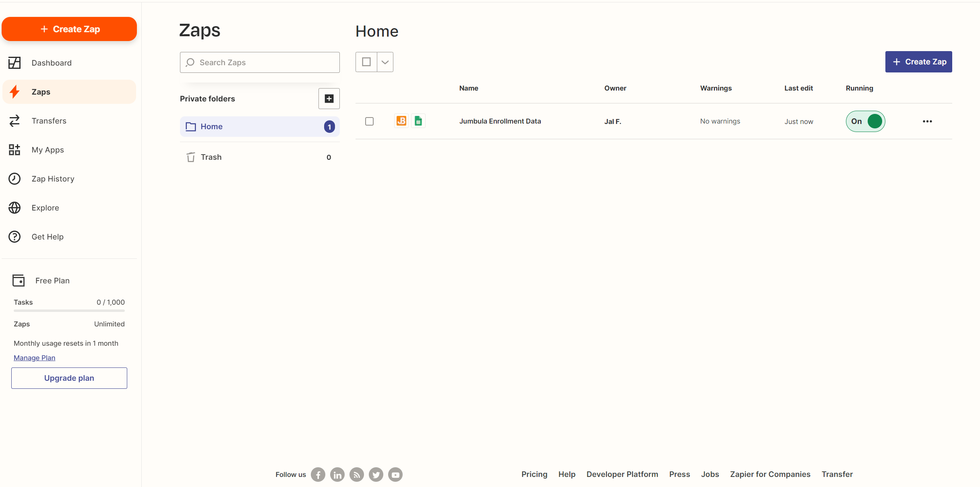Open the Dashboard icon in the sidebar
This screenshot has width=980, height=487.
(x=14, y=63)
